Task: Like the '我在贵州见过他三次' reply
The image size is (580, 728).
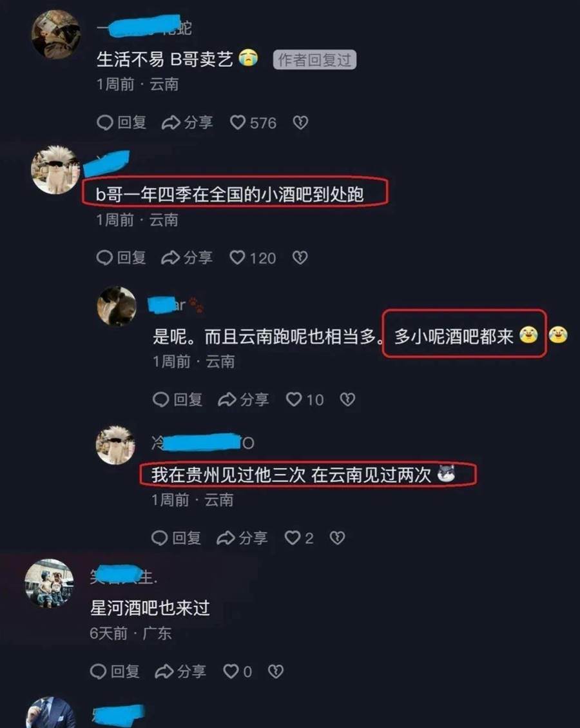Action: pos(299,538)
